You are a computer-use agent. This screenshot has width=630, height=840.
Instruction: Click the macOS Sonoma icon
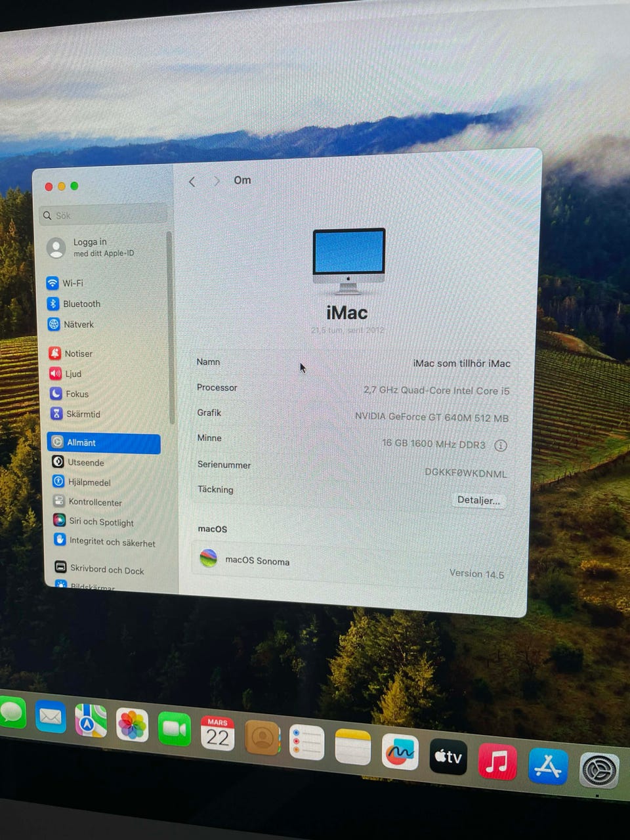pyautogui.click(x=209, y=558)
